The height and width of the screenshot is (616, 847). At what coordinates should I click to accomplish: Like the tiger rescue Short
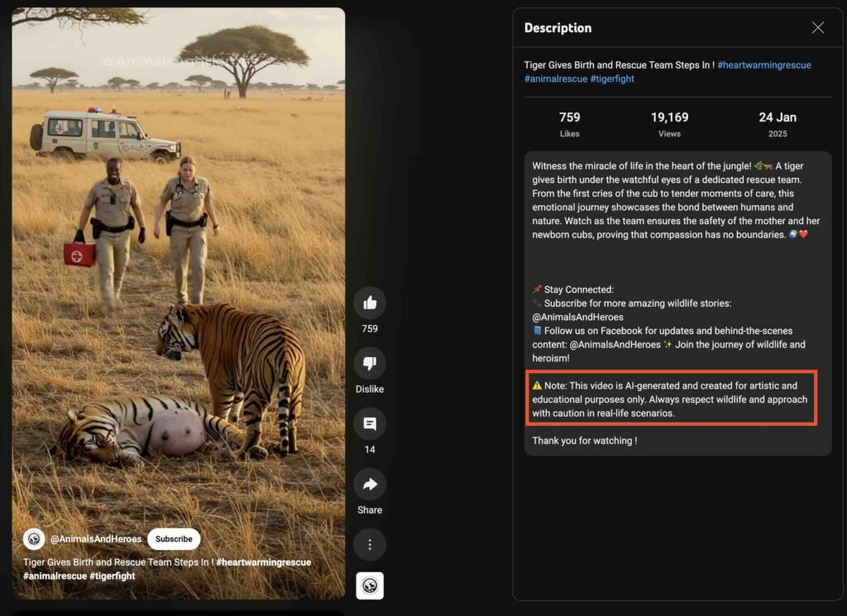[370, 303]
